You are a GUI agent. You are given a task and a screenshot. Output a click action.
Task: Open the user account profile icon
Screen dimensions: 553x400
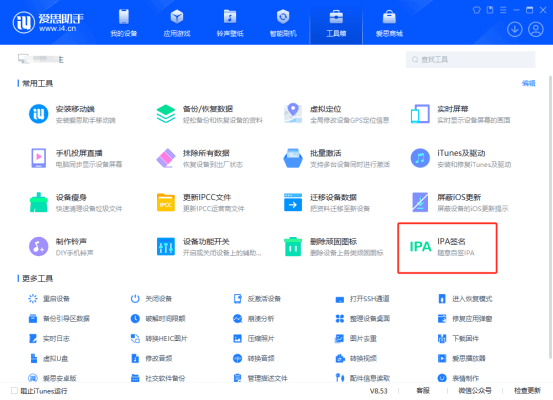(x=536, y=29)
